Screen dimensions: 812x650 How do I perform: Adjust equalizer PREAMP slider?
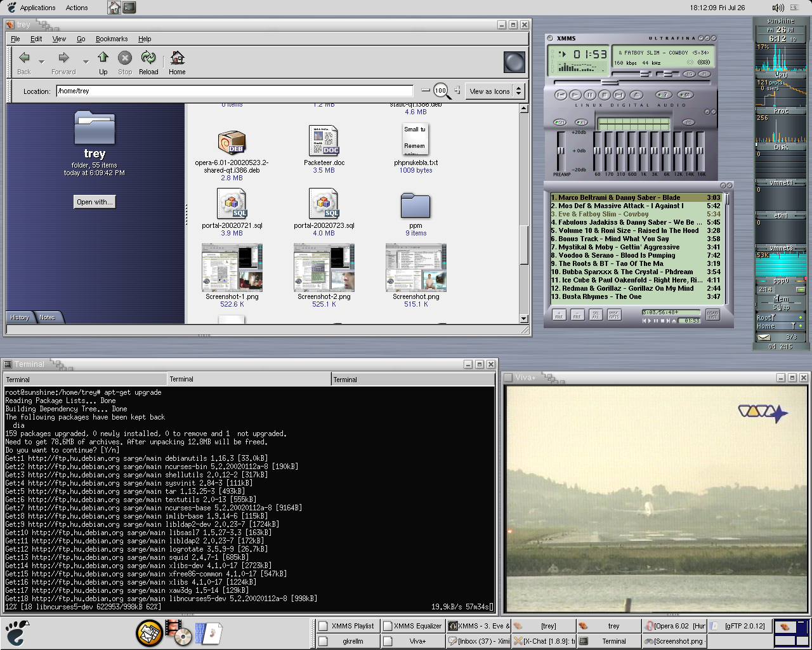[561, 151]
